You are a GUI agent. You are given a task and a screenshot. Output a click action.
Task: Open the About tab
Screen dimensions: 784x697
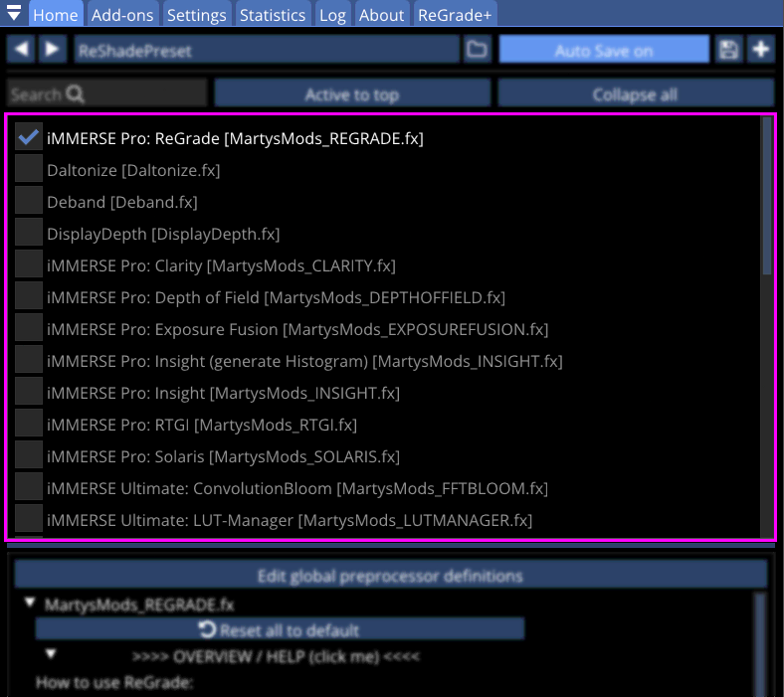click(381, 14)
